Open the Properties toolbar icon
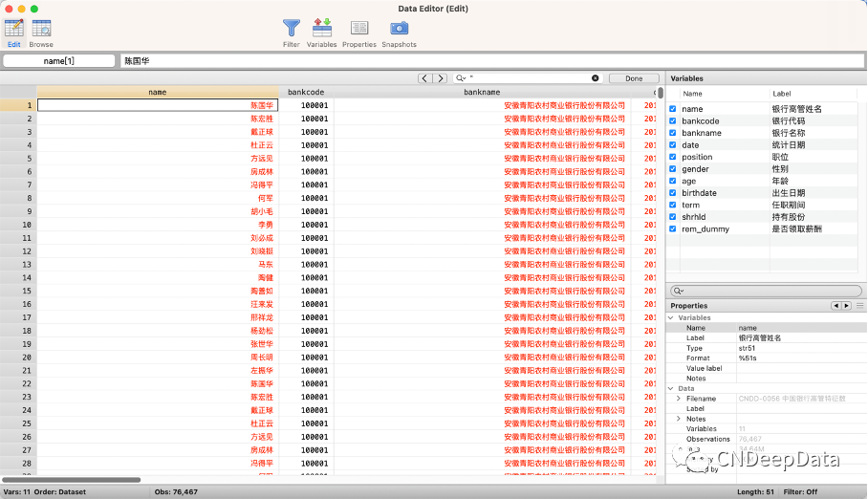 point(359,33)
